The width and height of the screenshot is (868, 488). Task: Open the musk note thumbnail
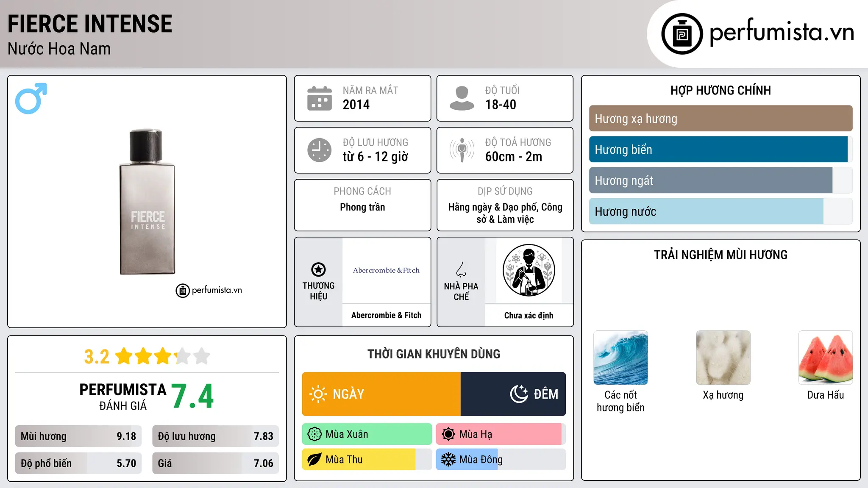click(723, 358)
